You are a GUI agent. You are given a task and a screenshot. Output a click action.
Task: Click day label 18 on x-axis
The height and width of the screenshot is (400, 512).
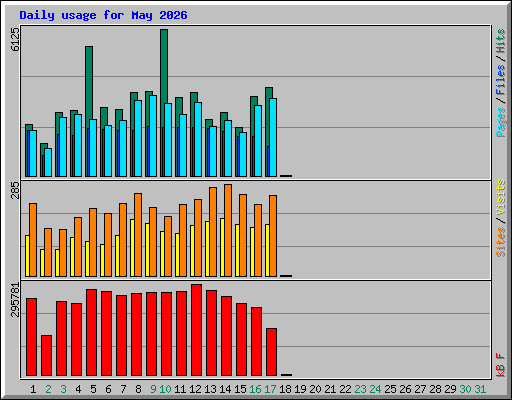click(x=285, y=389)
